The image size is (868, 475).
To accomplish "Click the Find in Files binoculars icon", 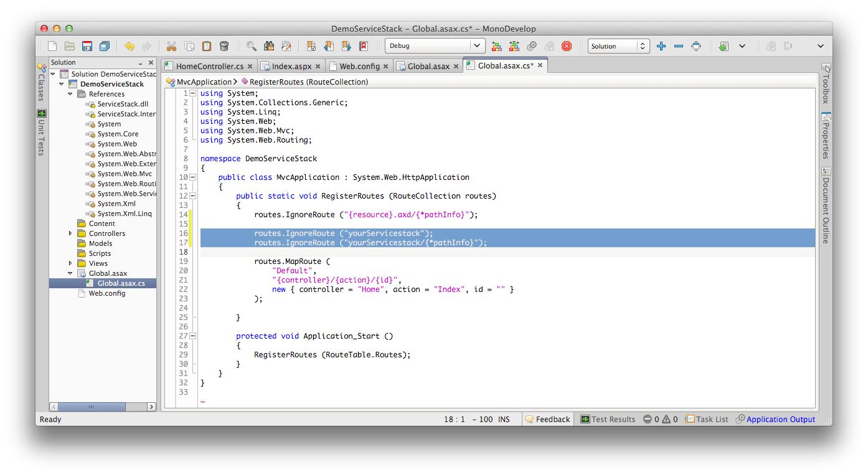I will [269, 46].
